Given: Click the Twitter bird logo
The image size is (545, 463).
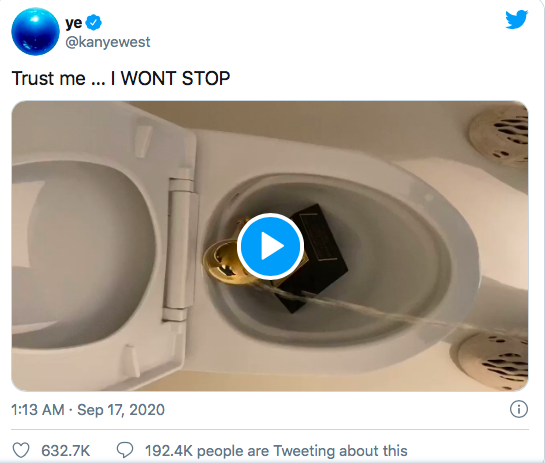Looking at the screenshot, I should click(516, 20).
